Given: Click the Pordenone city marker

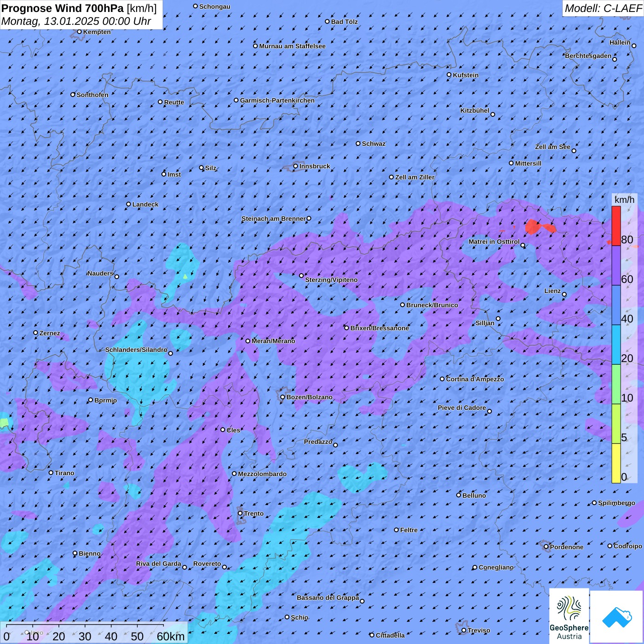Looking at the screenshot, I should [546, 547].
